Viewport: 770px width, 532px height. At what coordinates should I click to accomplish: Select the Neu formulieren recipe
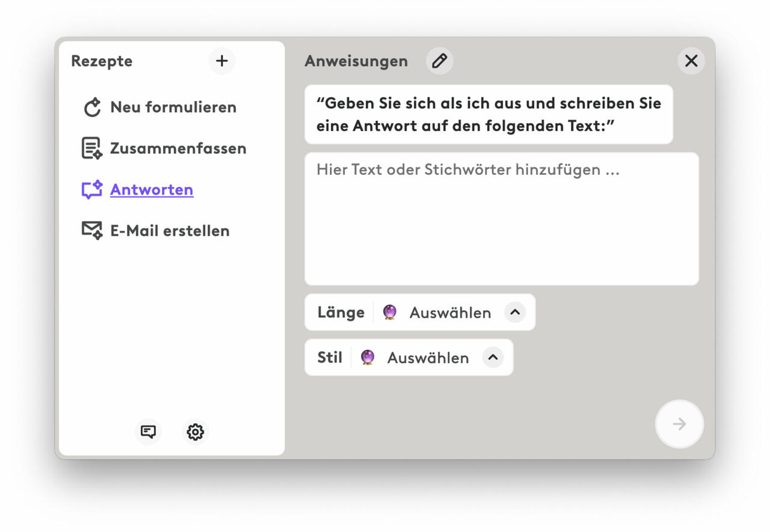173,108
